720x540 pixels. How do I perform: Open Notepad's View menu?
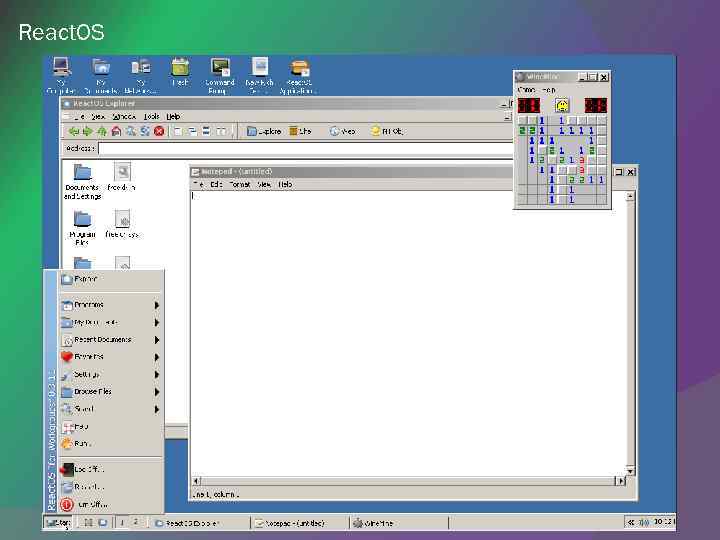(x=264, y=184)
